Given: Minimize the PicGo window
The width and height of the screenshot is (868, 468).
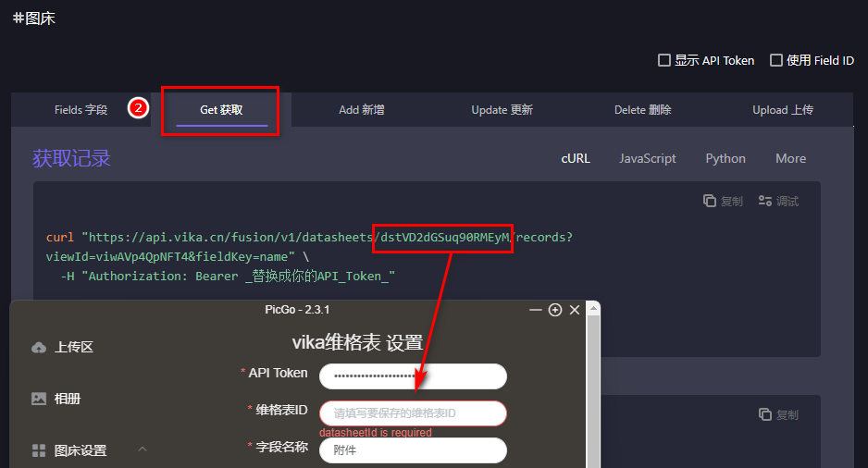Looking at the screenshot, I should click(535, 310).
